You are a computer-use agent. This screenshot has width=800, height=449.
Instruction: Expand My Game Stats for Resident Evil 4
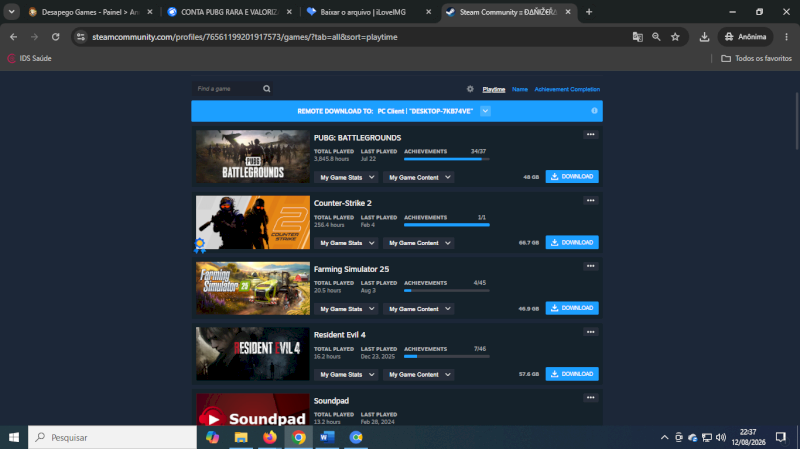[346, 375]
